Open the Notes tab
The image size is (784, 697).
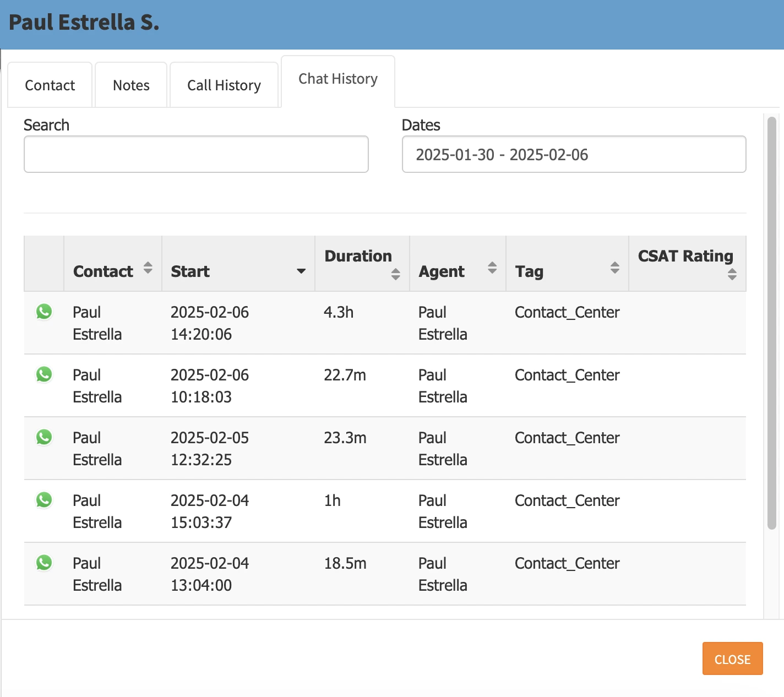coord(131,85)
